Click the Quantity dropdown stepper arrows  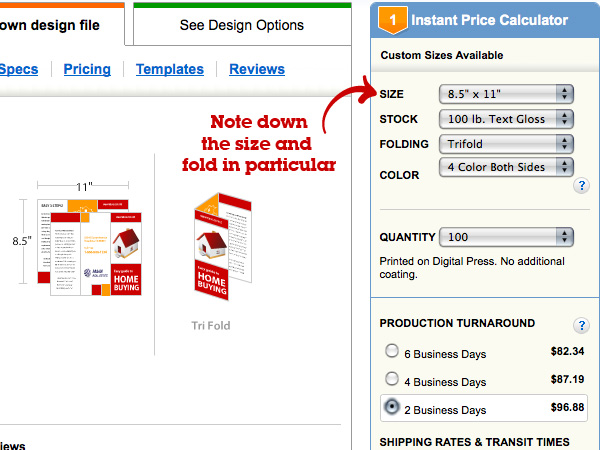coord(564,237)
